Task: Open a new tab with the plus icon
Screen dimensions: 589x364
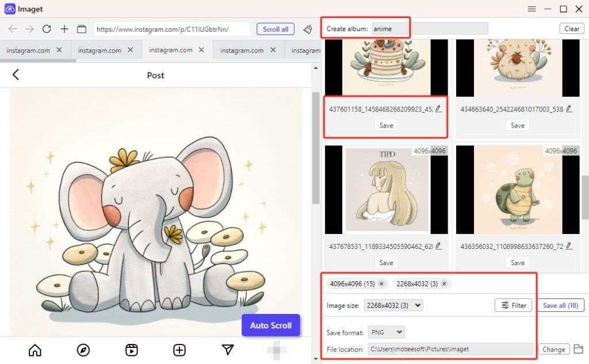Action: [x=64, y=29]
